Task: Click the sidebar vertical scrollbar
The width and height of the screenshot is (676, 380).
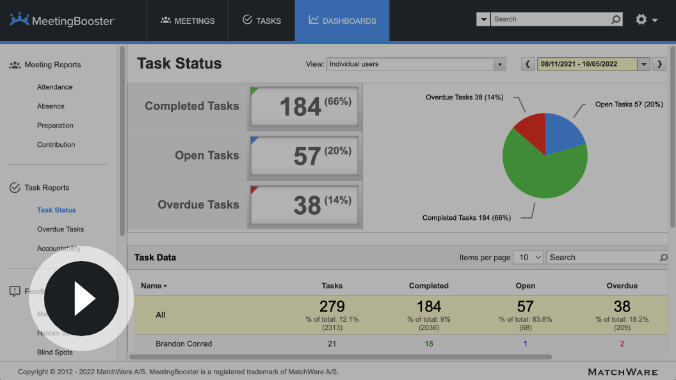Action: (x=122, y=141)
